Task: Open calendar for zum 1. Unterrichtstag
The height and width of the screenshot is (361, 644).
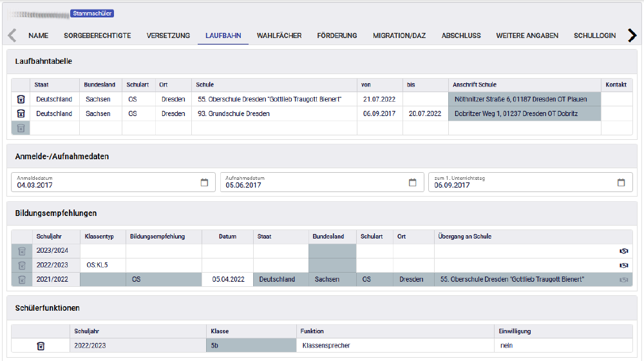Action: tap(621, 182)
